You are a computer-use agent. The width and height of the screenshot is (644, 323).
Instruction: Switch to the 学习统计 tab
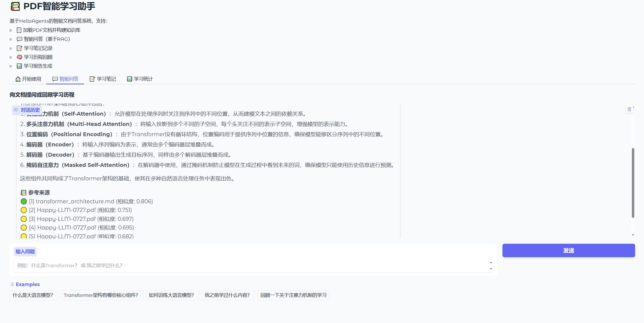coord(143,79)
